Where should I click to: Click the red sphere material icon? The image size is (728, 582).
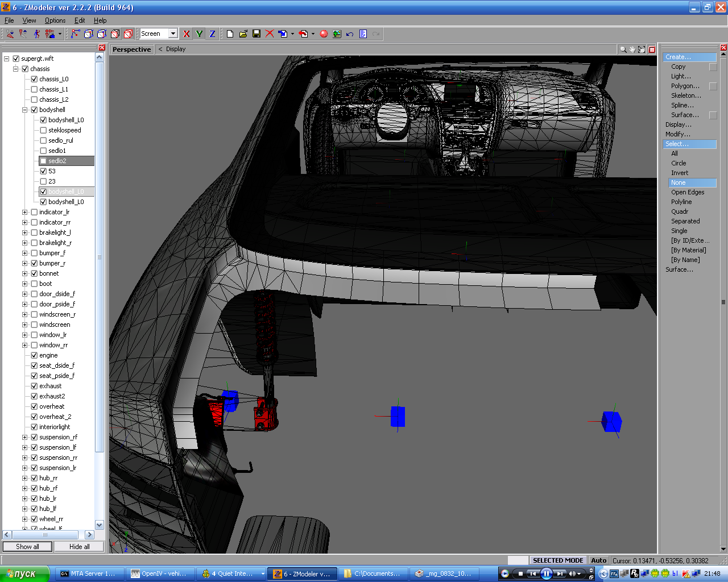click(x=324, y=34)
